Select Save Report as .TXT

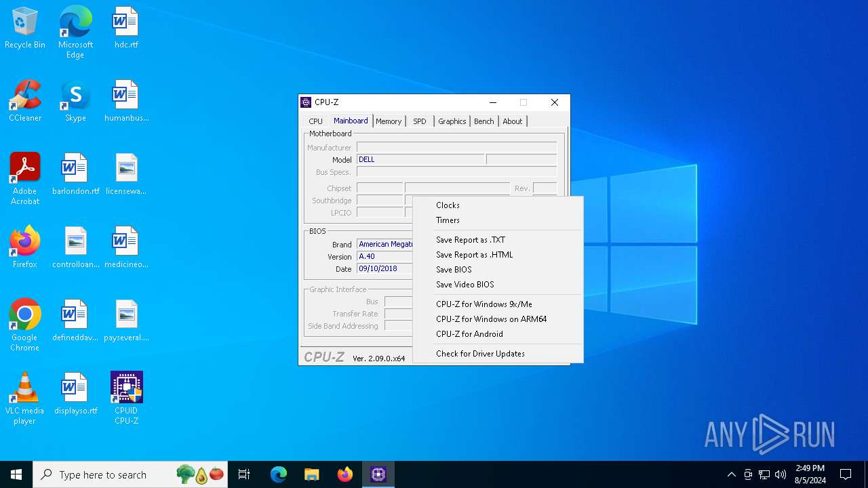click(x=498, y=240)
